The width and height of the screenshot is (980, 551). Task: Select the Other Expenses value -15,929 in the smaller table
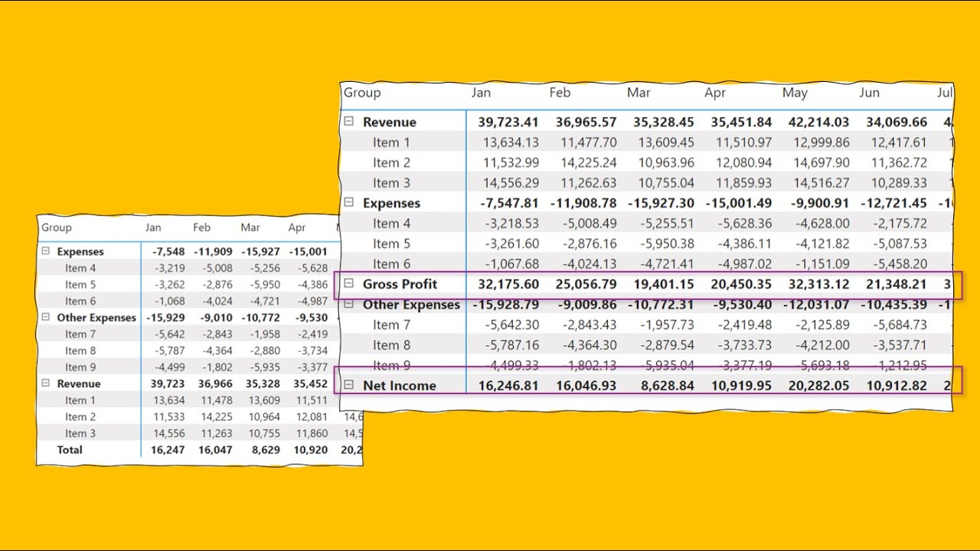point(166,318)
